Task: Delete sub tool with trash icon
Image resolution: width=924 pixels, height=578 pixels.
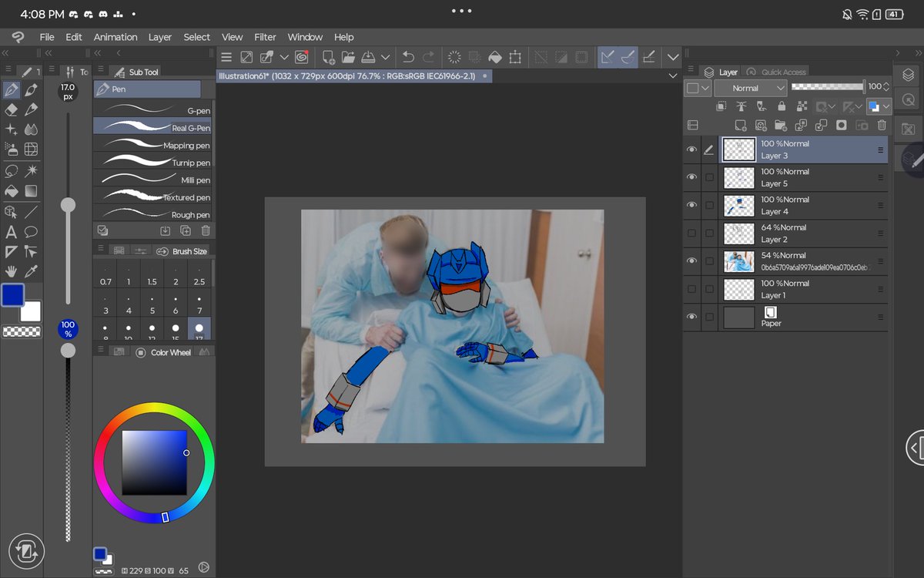Action: (x=206, y=230)
